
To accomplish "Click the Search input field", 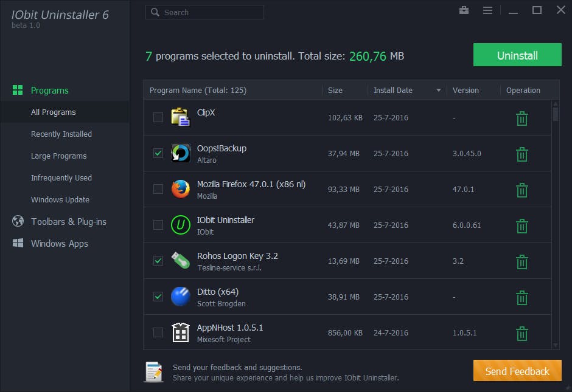I will pyautogui.click(x=211, y=12).
